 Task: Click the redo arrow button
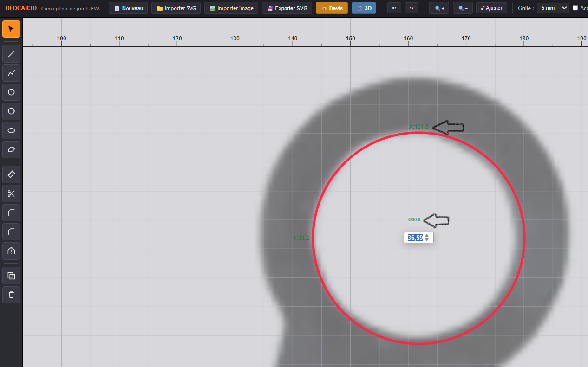pyautogui.click(x=411, y=8)
